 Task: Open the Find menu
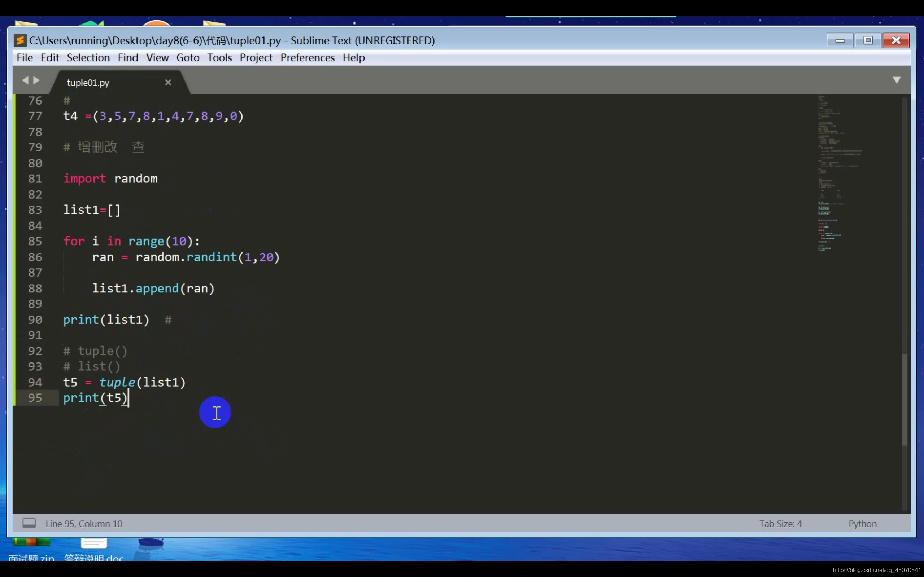click(x=128, y=58)
